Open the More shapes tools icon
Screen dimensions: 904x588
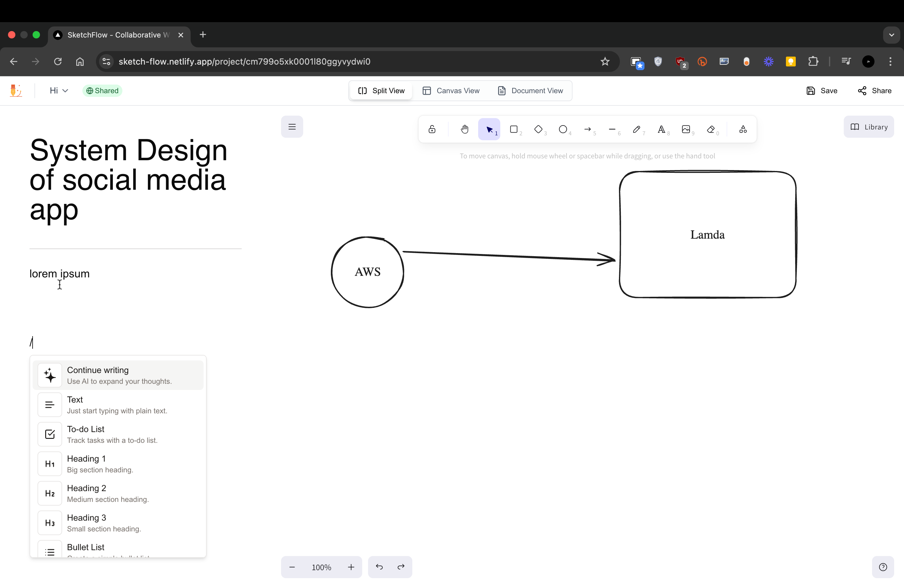point(743,129)
